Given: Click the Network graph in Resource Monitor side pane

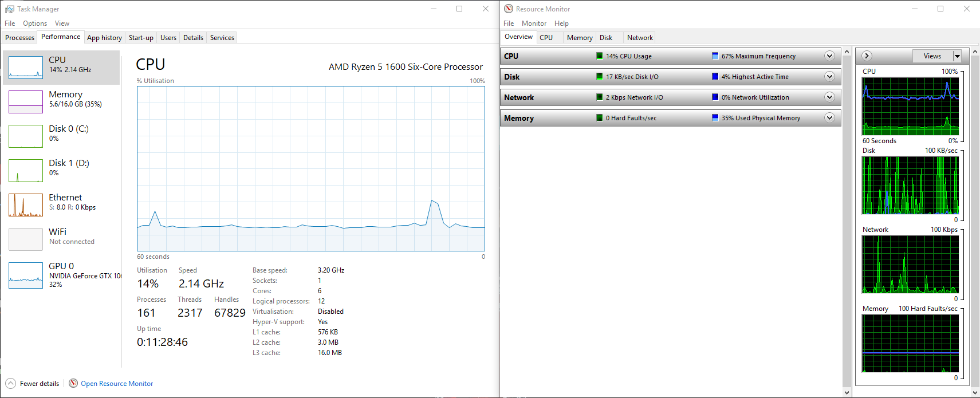Looking at the screenshot, I should coord(910,265).
